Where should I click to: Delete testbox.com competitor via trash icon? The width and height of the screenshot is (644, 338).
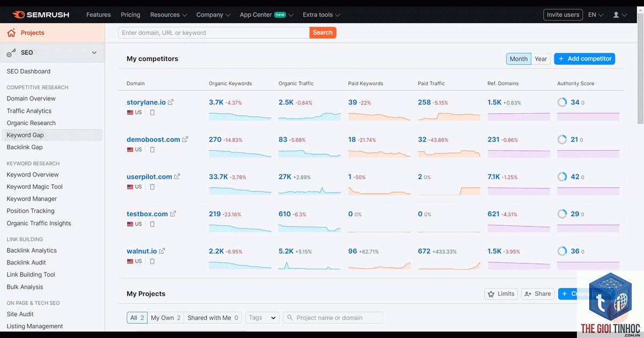[152, 224]
